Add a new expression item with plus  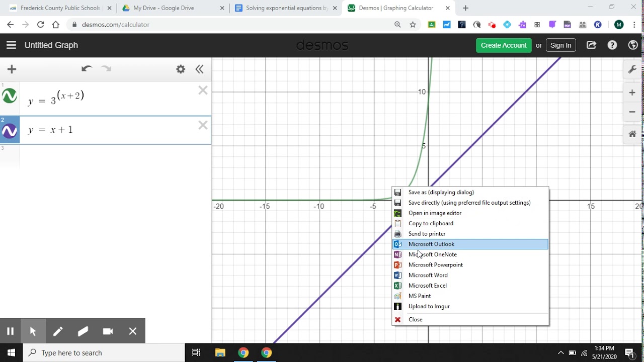click(12, 69)
